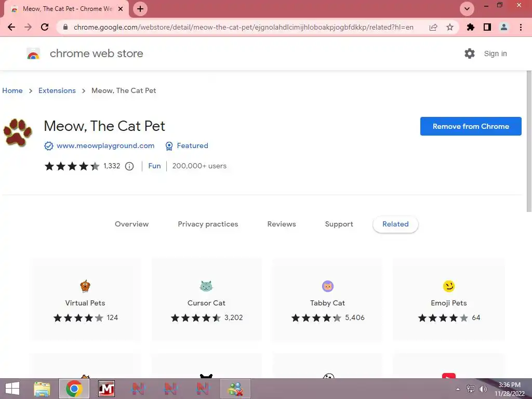Click the Meow paw extension icon
532x399 pixels.
click(17, 132)
